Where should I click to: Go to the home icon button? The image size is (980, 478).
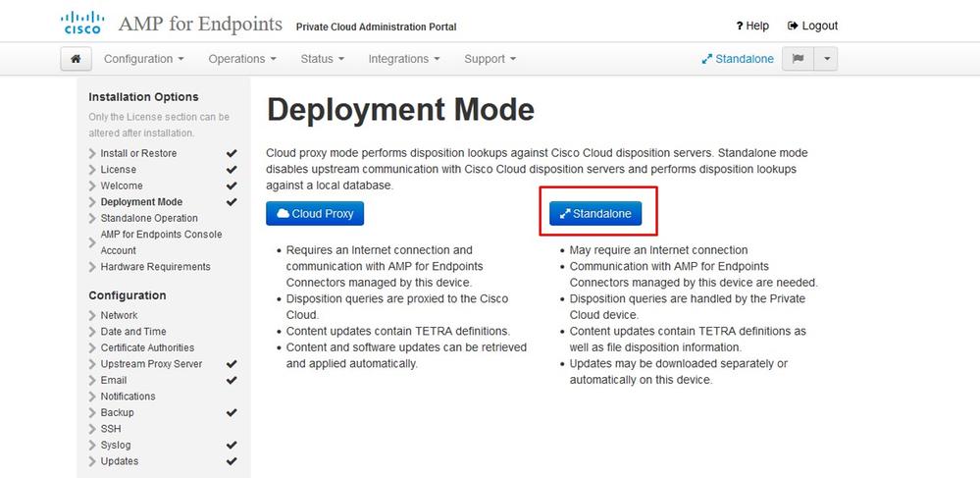point(77,59)
